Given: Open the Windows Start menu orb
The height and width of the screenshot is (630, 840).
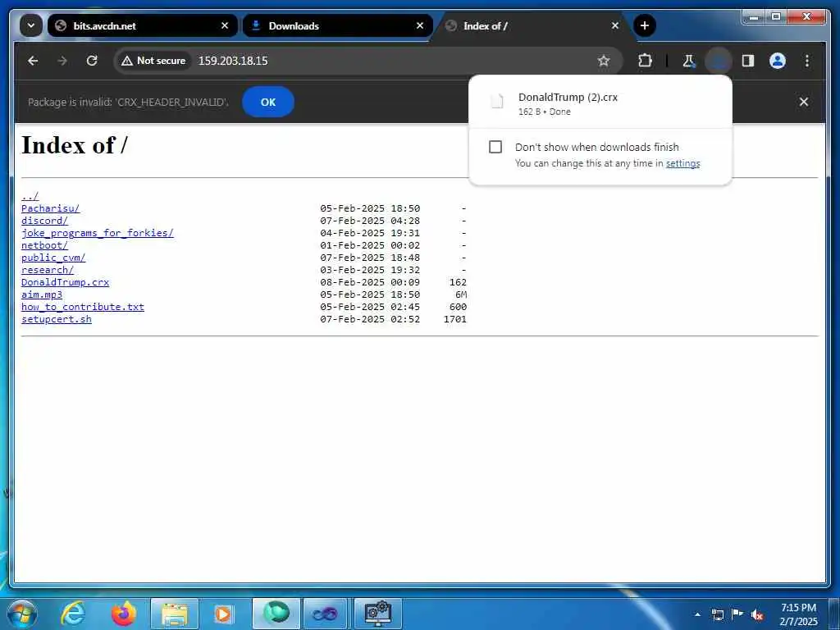Looking at the screenshot, I should click(x=21, y=614).
